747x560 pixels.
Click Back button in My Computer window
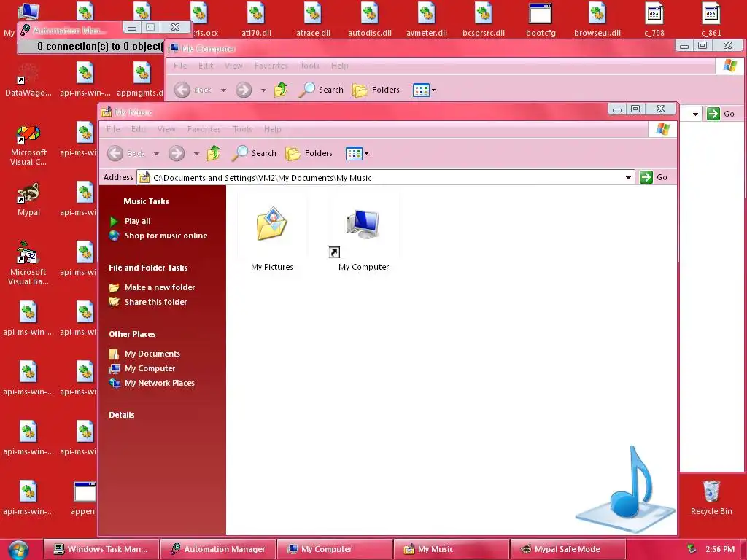193,90
